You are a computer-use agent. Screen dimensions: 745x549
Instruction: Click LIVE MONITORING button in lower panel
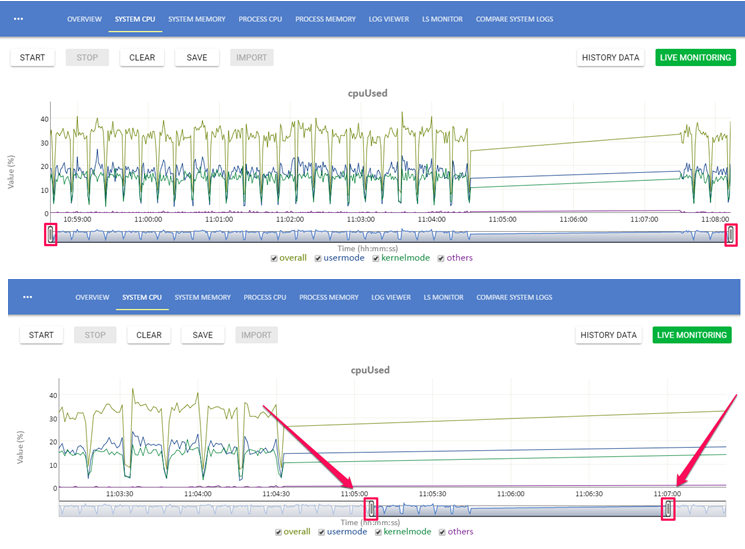692,335
